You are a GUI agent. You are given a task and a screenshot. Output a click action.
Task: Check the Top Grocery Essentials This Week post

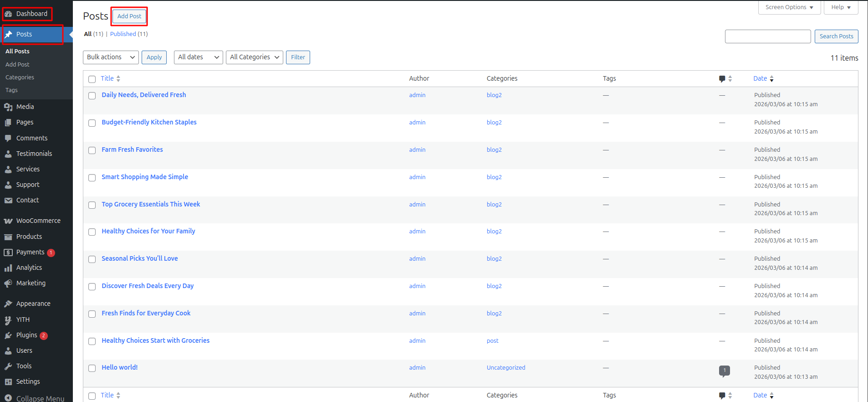(x=92, y=205)
